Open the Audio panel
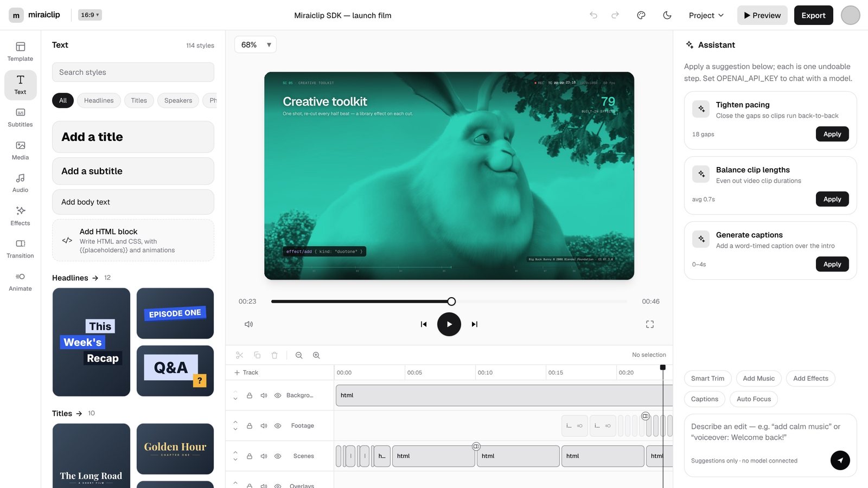The height and width of the screenshot is (488, 868). tap(20, 183)
